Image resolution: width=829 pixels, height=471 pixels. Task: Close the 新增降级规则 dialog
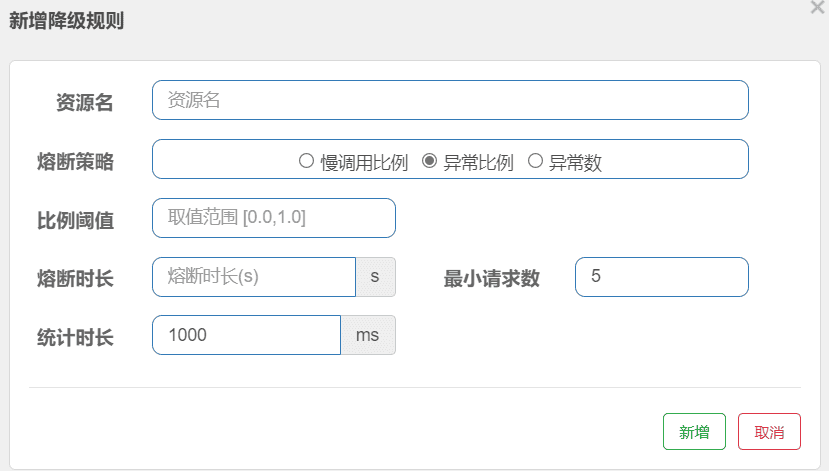pyautogui.click(x=817, y=7)
